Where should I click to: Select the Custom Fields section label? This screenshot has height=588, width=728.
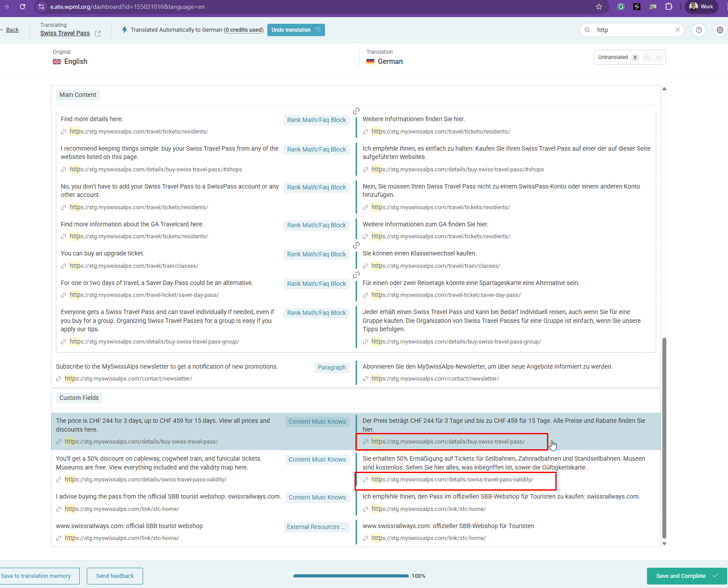pos(79,398)
